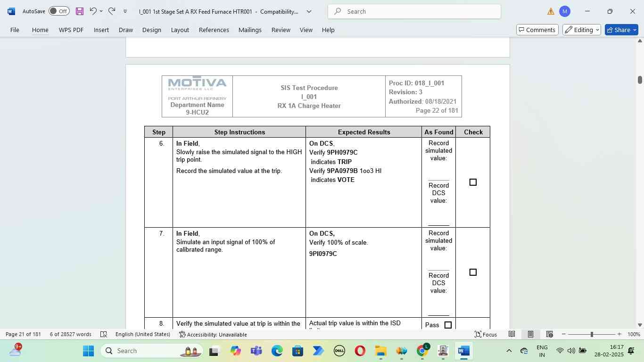644x362 pixels.
Task: Click Accessibility: Unavailable status
Action: click(213, 334)
